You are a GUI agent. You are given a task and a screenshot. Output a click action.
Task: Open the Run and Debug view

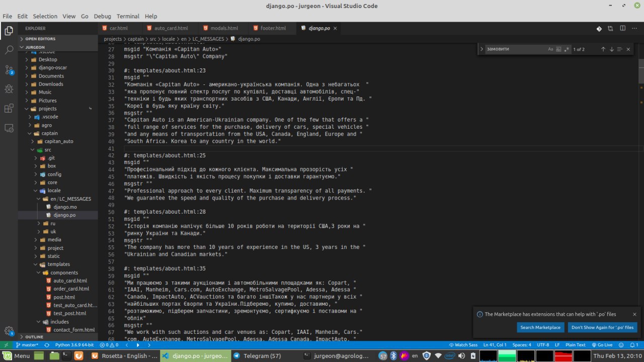coord(9,89)
